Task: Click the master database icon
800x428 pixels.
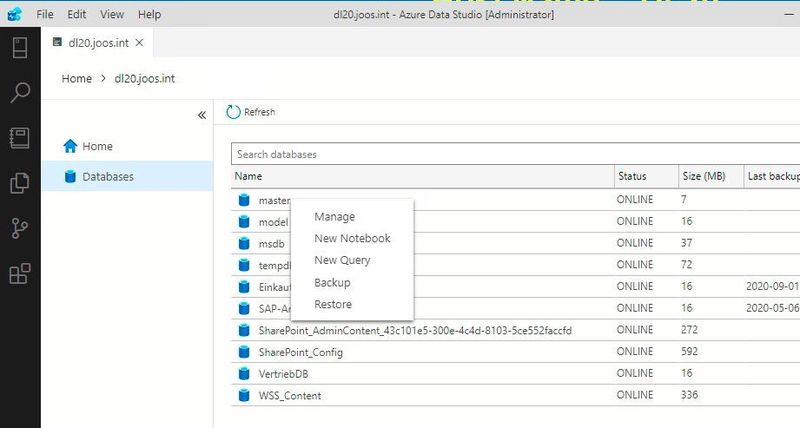Action: pos(244,200)
